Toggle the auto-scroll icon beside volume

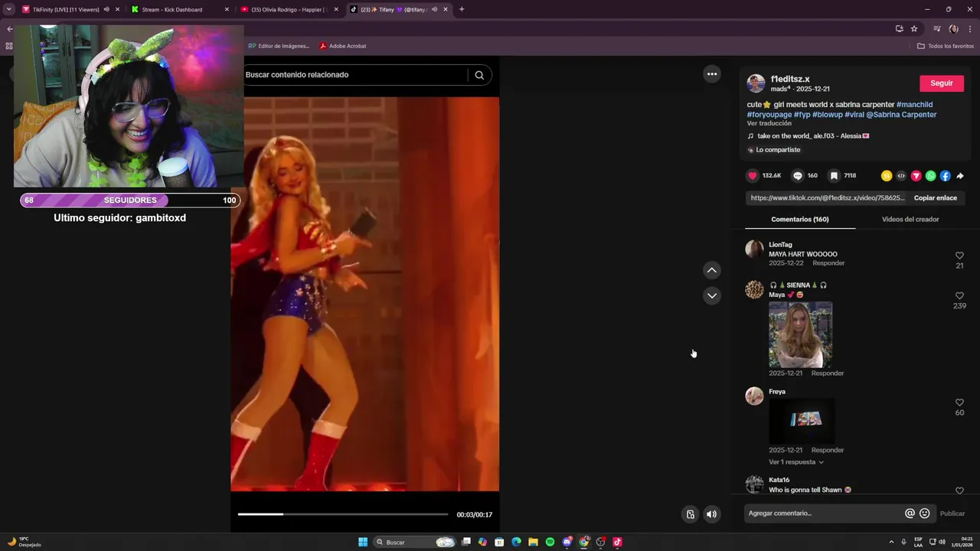click(691, 514)
